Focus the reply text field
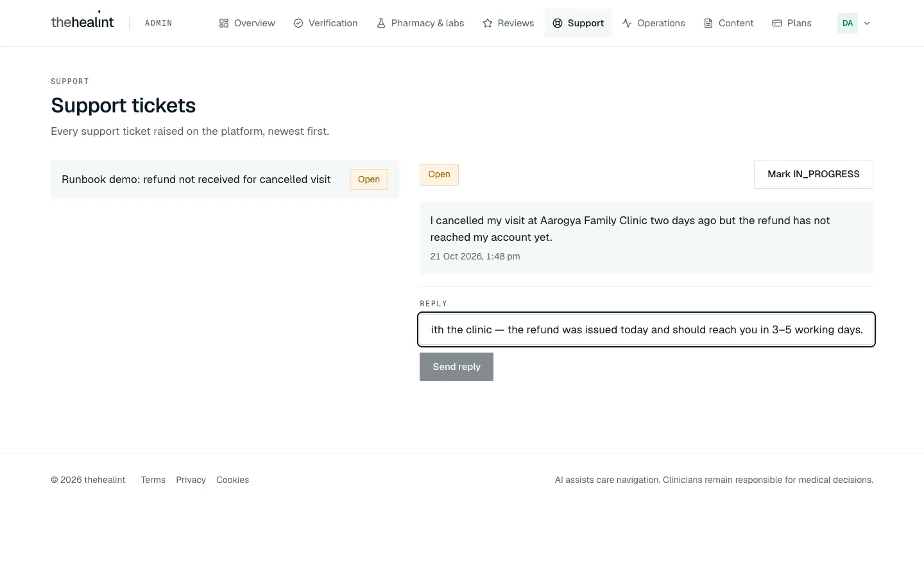This screenshot has width=924, height=578. pyautogui.click(x=646, y=329)
